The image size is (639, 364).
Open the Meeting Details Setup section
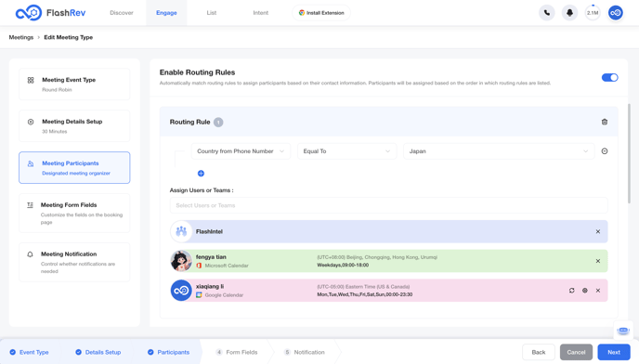74,126
